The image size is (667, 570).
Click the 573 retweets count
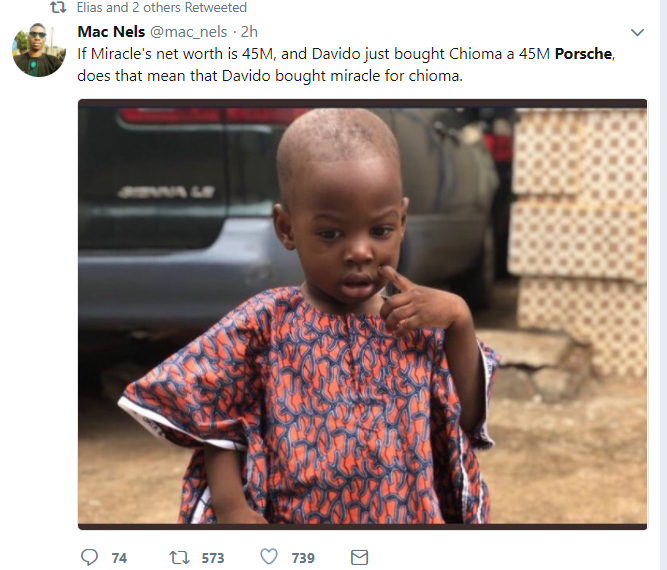[x=212, y=558]
